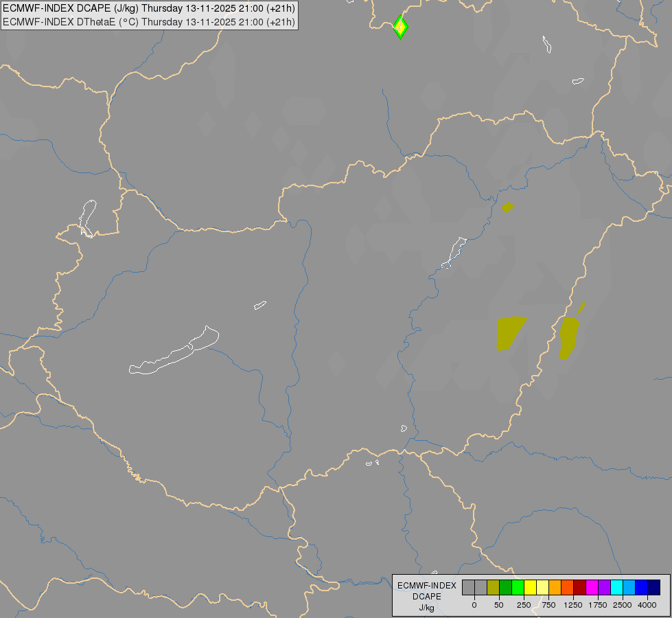Click the legend value 0

pos(474,605)
